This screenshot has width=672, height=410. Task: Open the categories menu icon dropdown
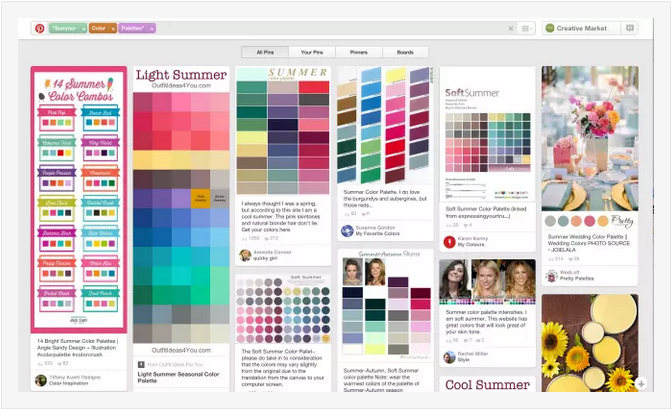(527, 29)
